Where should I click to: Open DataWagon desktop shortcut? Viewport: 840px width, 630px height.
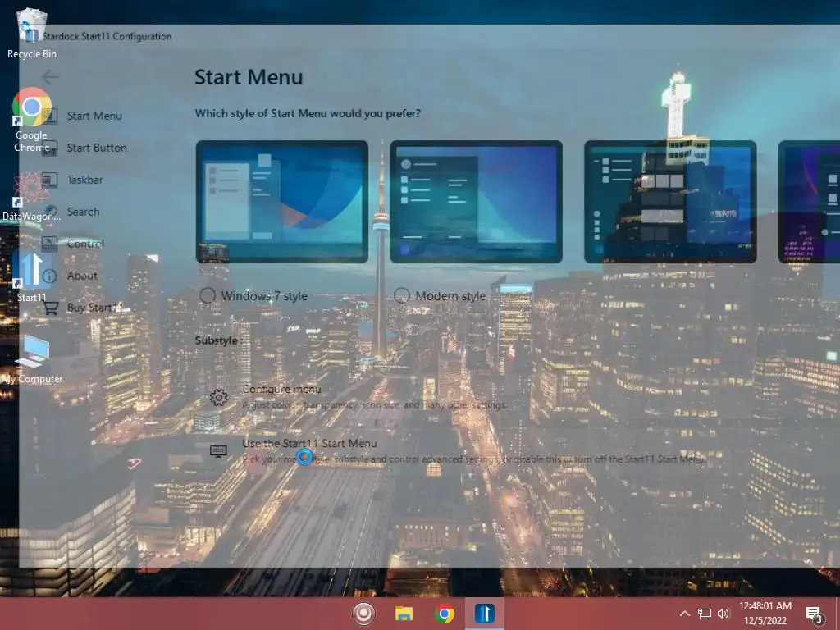[x=32, y=196]
